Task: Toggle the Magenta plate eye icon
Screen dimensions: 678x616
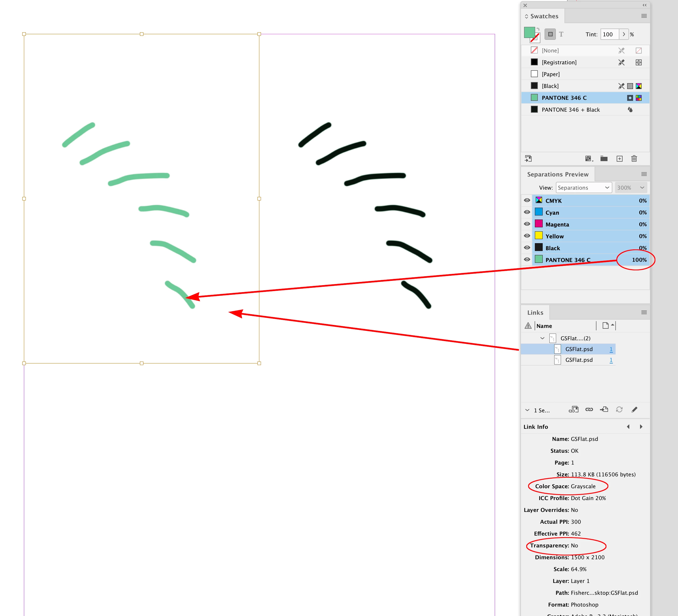Action: tap(527, 224)
